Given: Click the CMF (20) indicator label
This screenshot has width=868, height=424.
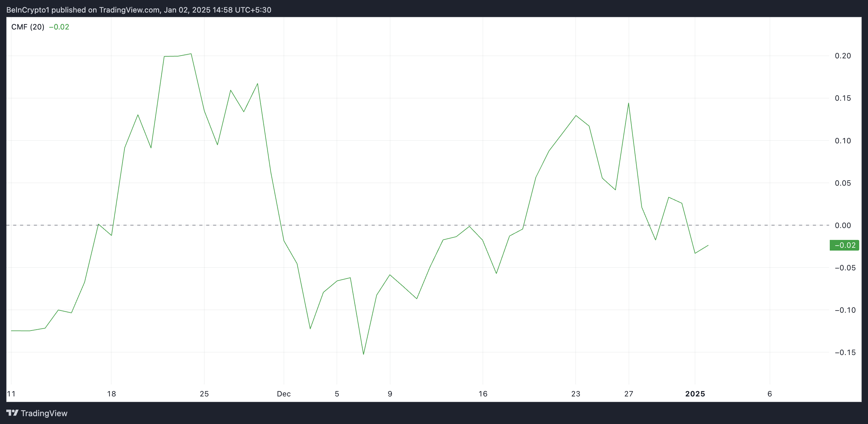Looking at the screenshot, I should click(x=28, y=27).
